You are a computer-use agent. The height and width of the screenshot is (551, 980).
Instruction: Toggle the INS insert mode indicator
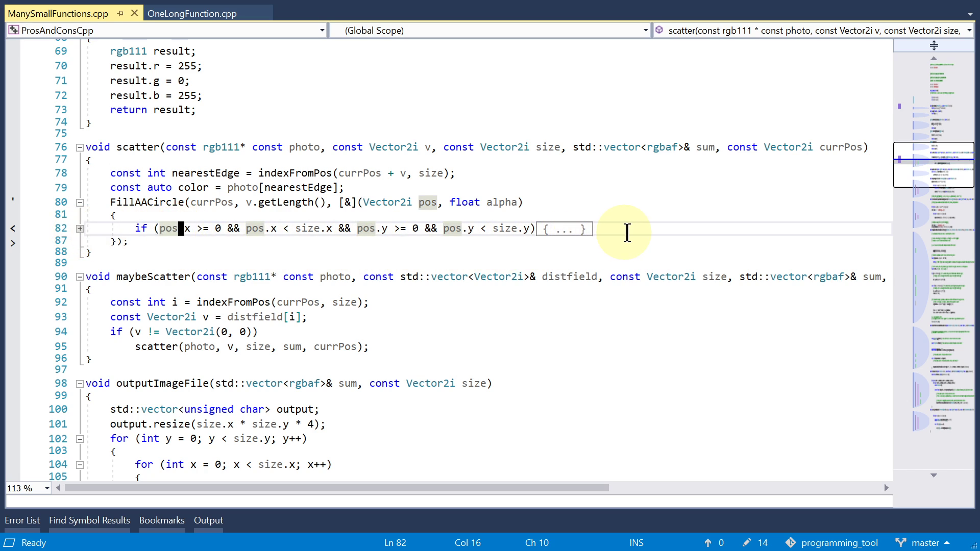[636, 543]
